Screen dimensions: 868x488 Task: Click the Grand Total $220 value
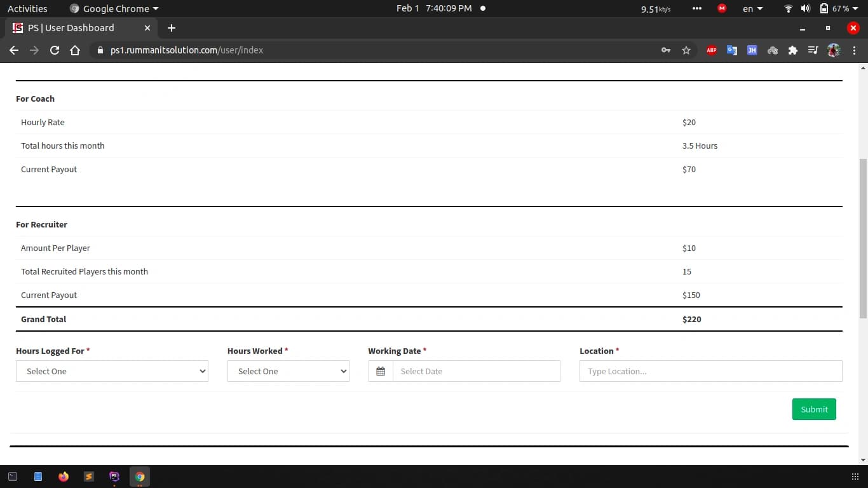tap(692, 319)
